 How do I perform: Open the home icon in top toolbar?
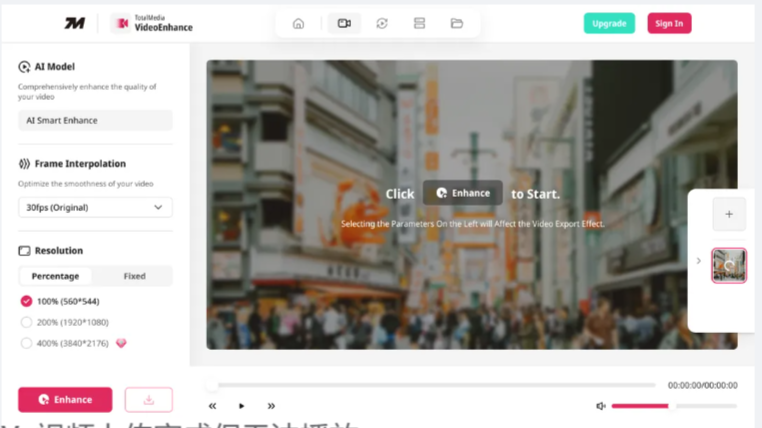(298, 23)
